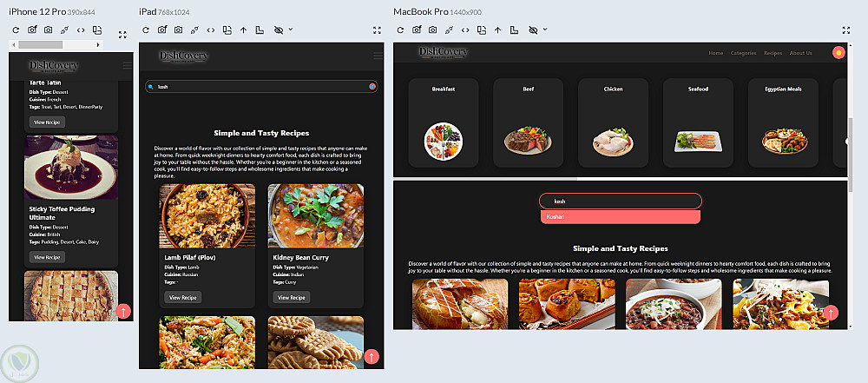
Task: Select the Koshari search suggestion
Action: pos(621,217)
